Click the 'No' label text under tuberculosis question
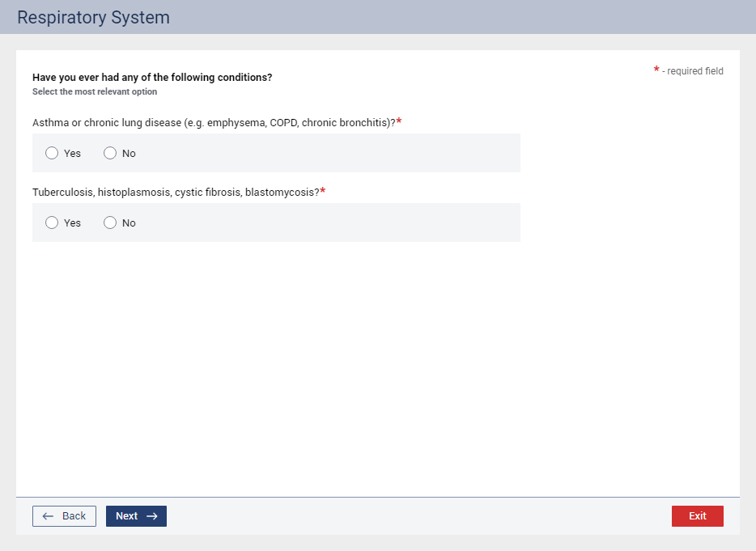756x551 pixels. (x=129, y=223)
